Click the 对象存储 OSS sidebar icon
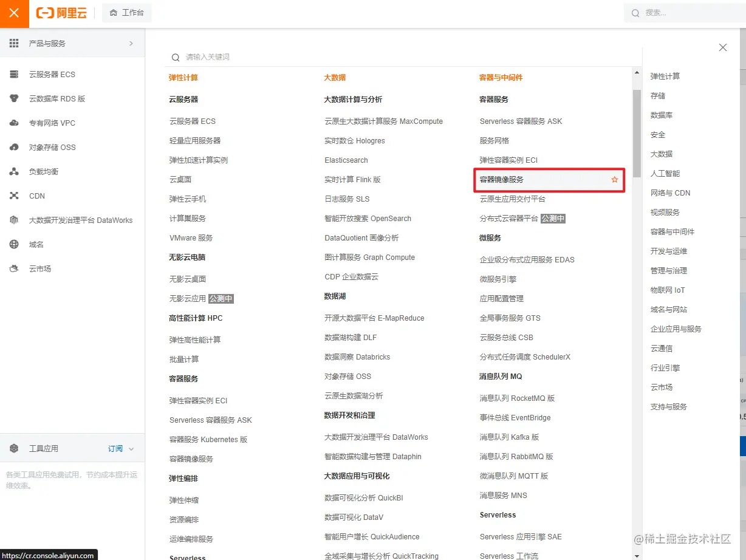746x560 pixels. pyautogui.click(x=14, y=147)
